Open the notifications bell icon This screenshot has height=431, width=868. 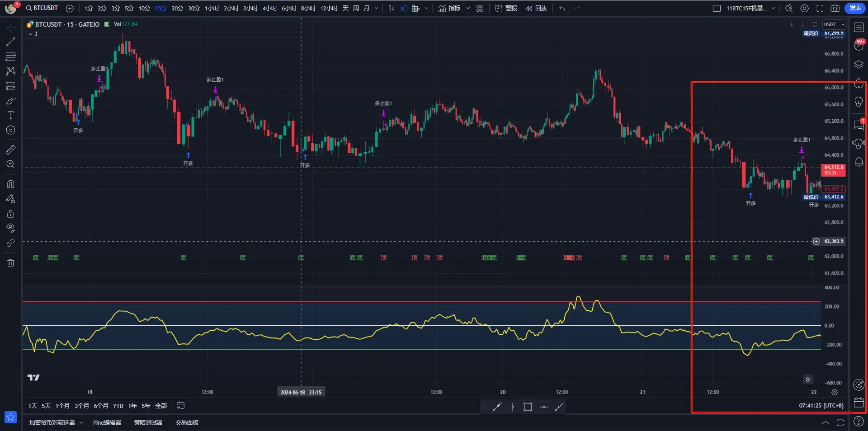click(x=859, y=162)
